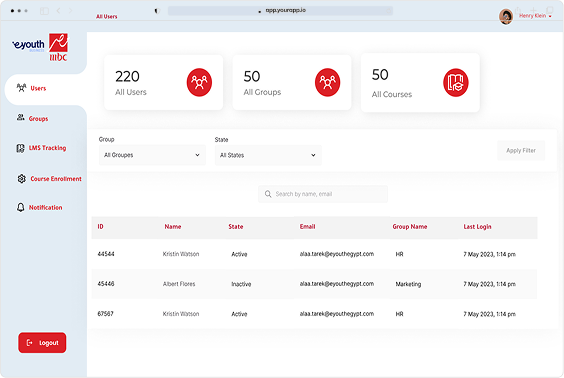Click the Apply Filter button
This screenshot has height=378, width=564.
(x=521, y=150)
